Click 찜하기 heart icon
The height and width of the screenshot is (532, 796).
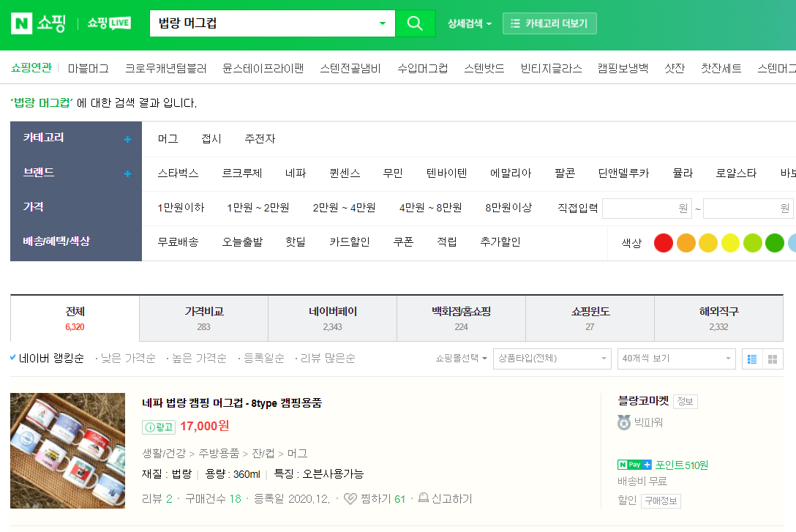pos(350,499)
